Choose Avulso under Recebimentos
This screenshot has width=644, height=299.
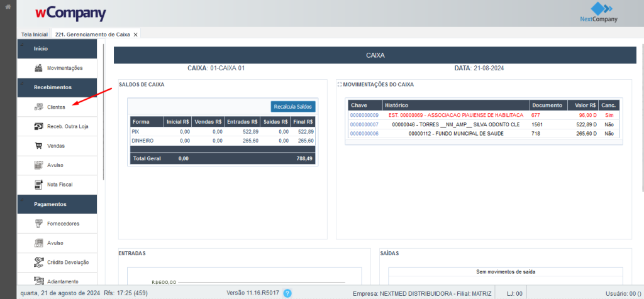[55, 165]
